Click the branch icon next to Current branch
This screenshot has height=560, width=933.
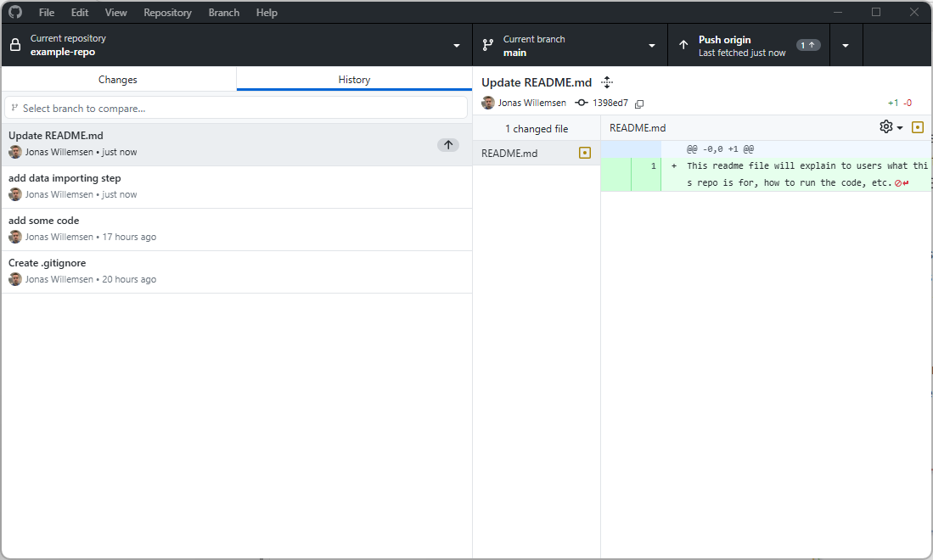pyautogui.click(x=488, y=46)
